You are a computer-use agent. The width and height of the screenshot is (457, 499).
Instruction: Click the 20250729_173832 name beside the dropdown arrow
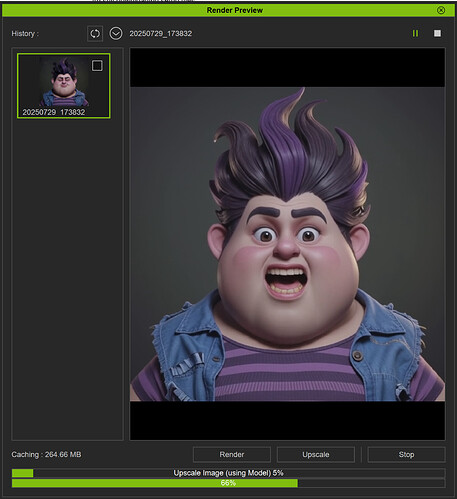point(161,34)
